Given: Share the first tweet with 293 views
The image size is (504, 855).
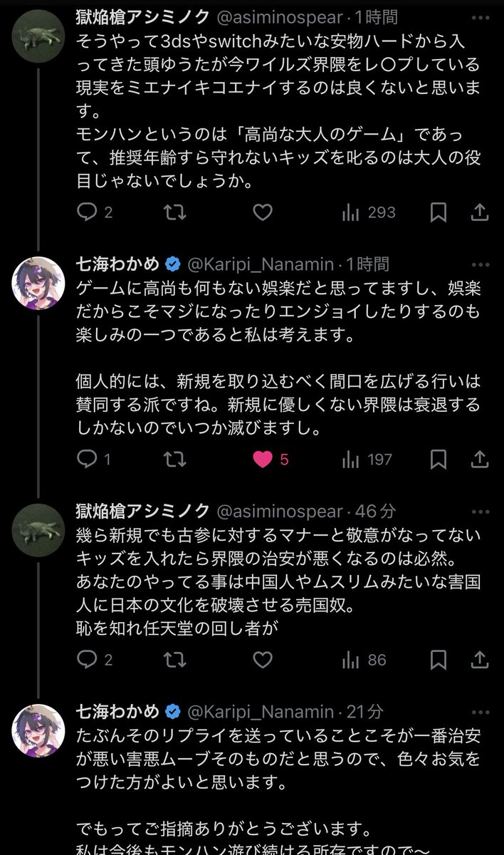Looking at the screenshot, I should [x=481, y=212].
